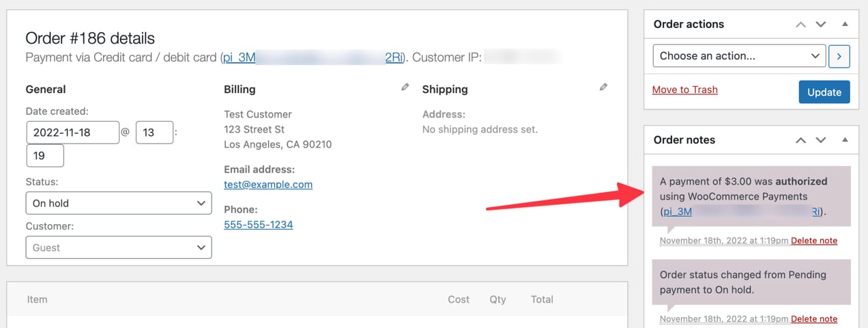Move Order notes panel up
The height and width of the screenshot is (328, 868).
(801, 140)
